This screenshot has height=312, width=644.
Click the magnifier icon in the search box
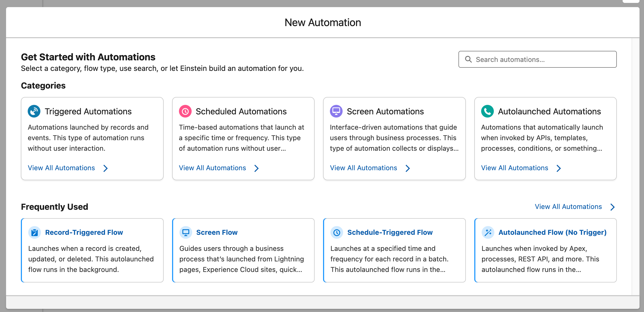[468, 59]
